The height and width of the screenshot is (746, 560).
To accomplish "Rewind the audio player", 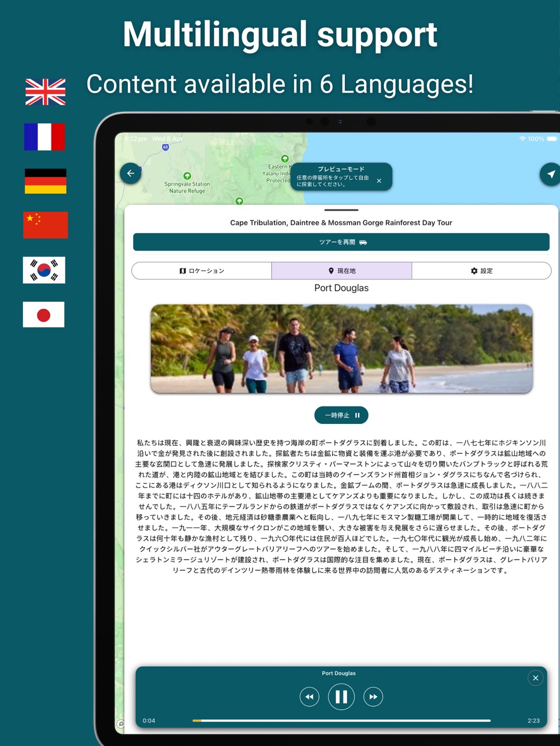I will [x=310, y=697].
